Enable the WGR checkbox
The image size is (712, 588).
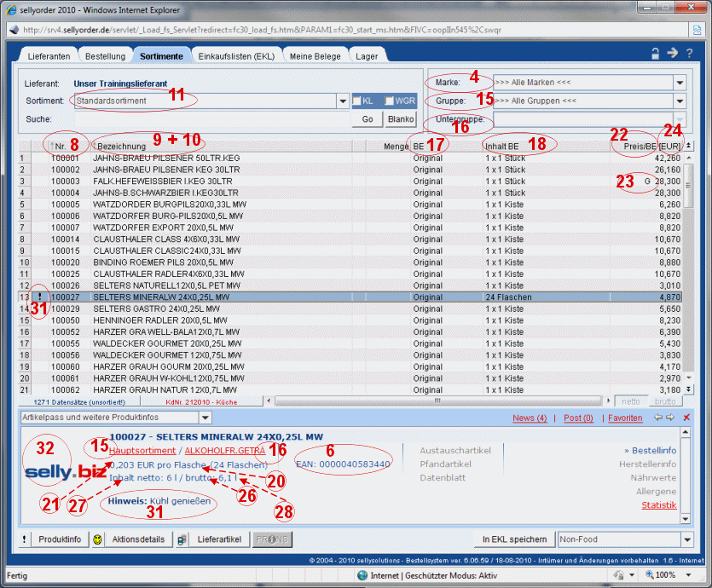click(389, 101)
